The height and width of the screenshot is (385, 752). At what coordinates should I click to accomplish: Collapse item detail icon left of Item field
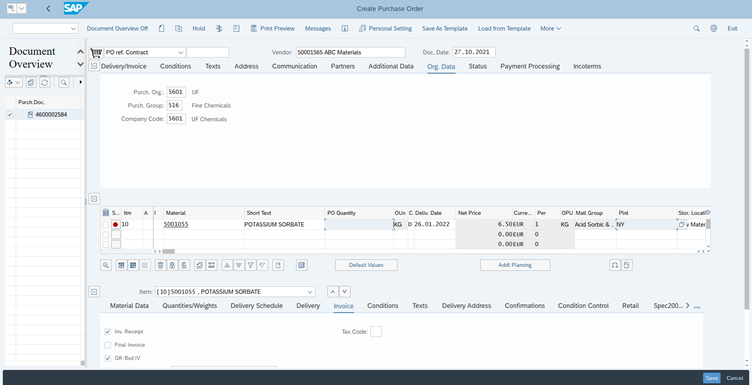(94, 292)
